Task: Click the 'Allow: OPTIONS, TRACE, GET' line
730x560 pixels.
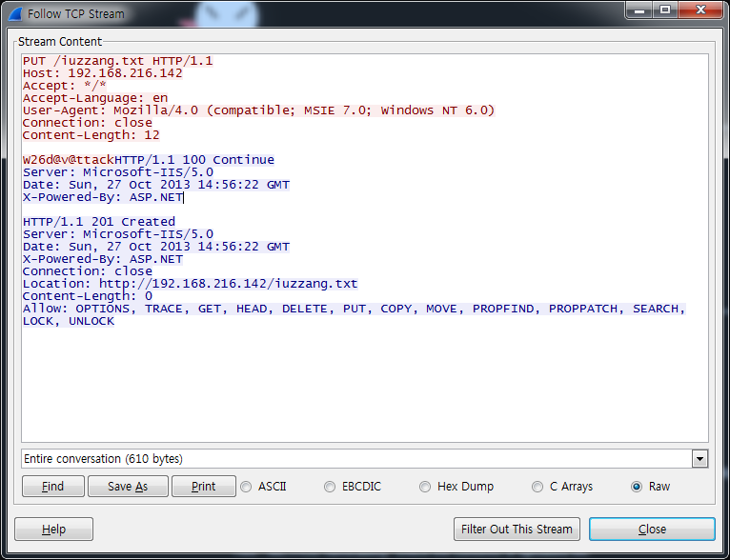Action: (355, 309)
